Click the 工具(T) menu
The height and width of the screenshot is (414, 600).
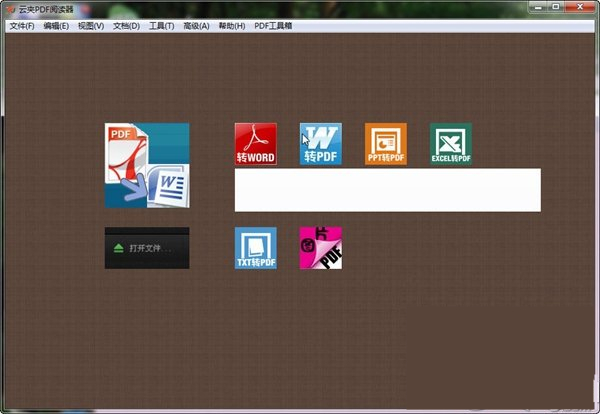[x=161, y=26]
